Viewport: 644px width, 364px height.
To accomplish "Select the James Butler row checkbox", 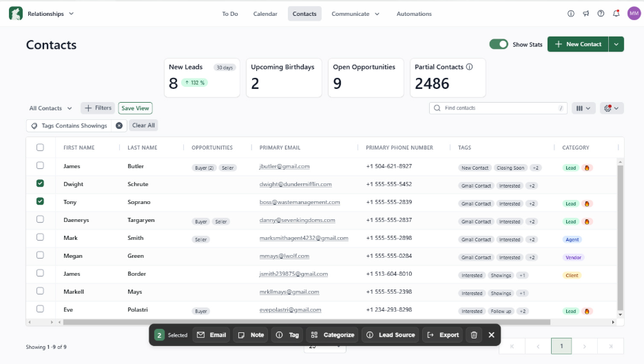I will [40, 165].
